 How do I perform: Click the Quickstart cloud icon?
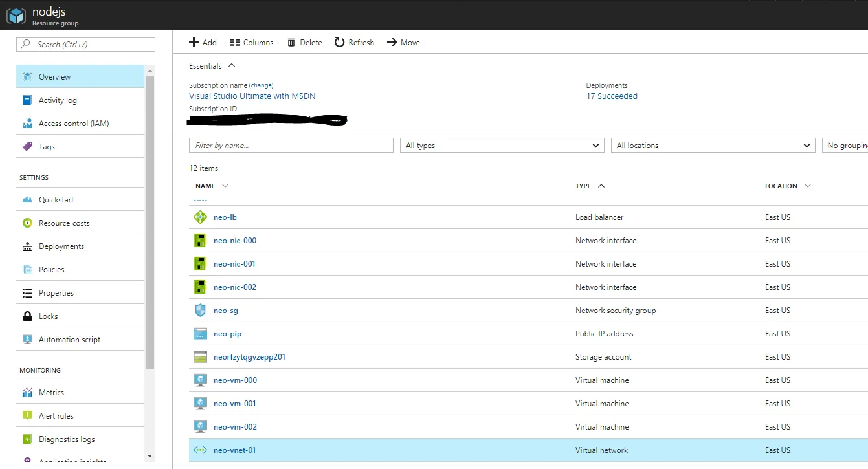(27, 200)
